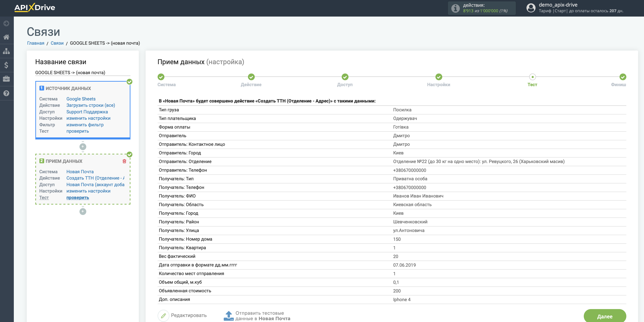Click the ИСТОЧНИК ДАННЫХ block header
Image resolution: width=644 pixels, height=322 pixels.
pyautogui.click(x=68, y=88)
